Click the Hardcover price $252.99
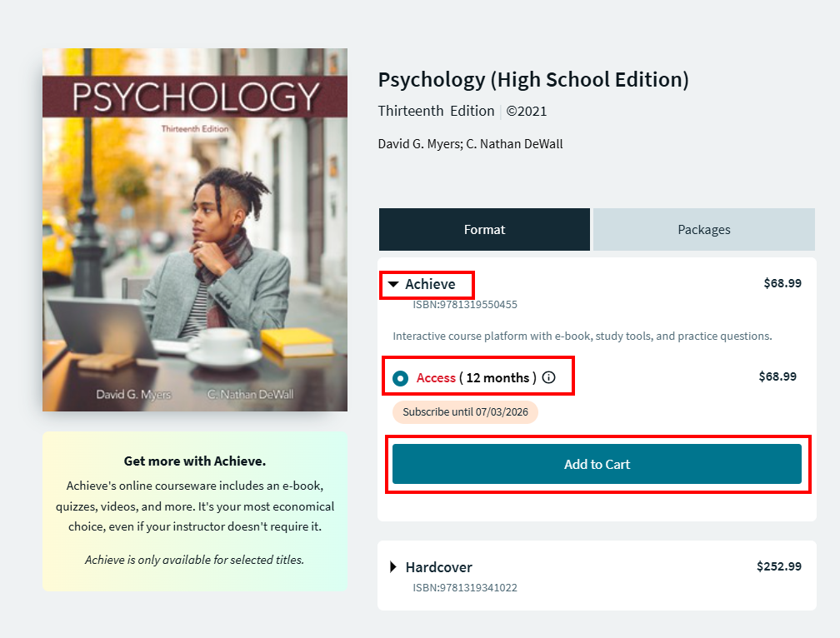The height and width of the screenshot is (638, 840). 778,566
